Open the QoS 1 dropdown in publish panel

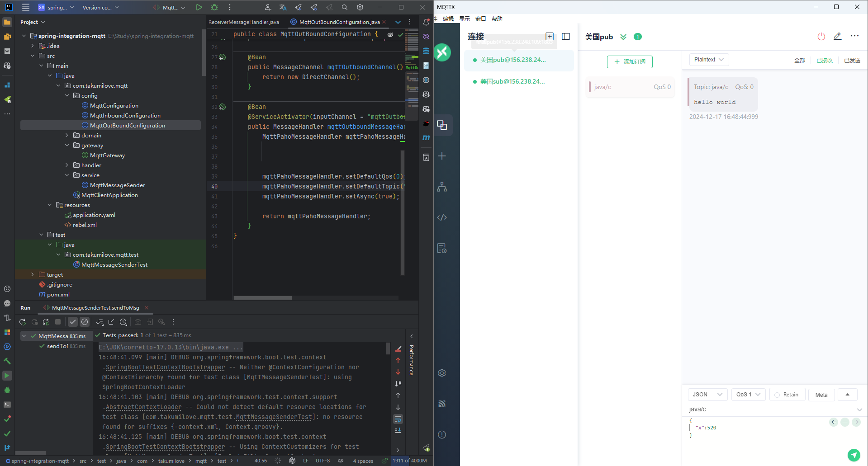747,394
